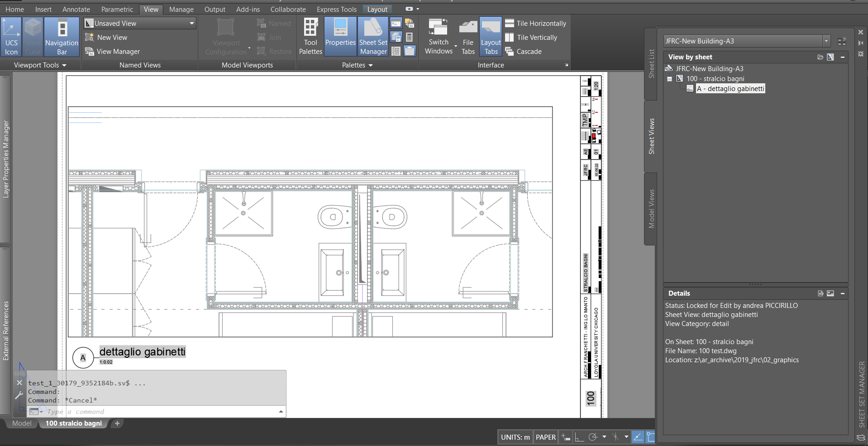Click the sheet set options icon beside dropdown
868x446 pixels.
pyautogui.click(x=842, y=42)
